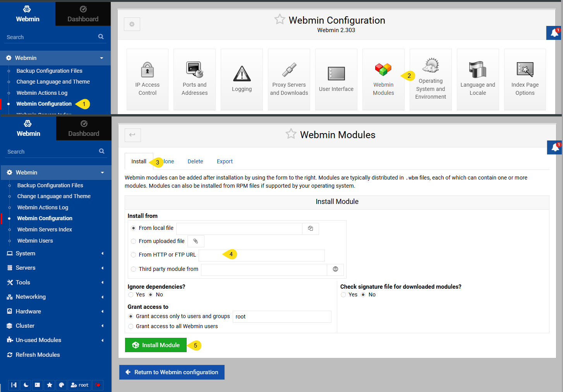Select From local file radio button
This screenshot has width=563, height=392.
[x=134, y=228]
